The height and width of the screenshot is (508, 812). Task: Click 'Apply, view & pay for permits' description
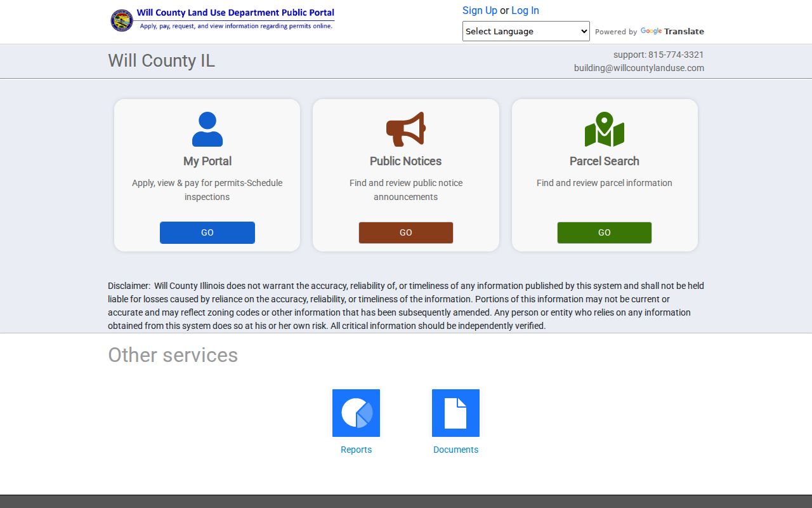[x=207, y=190]
